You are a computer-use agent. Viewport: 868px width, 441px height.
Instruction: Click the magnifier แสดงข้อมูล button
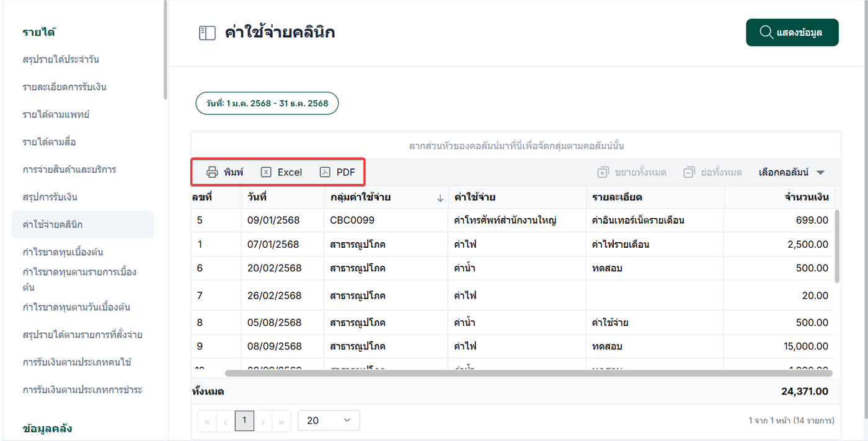792,32
